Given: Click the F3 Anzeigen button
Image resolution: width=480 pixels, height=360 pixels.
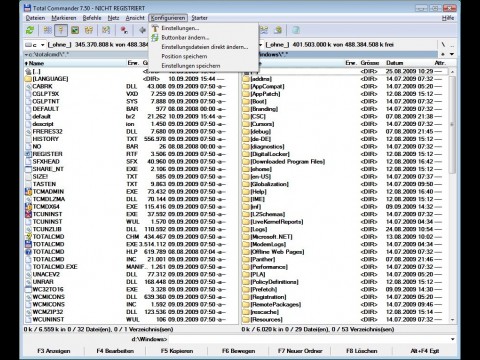Looking at the screenshot, I should (x=54, y=351).
